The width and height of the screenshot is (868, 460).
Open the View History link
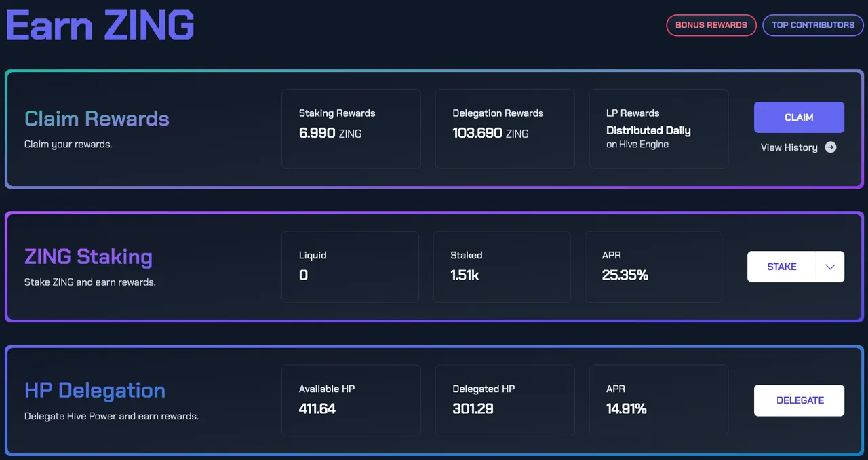pyautogui.click(x=789, y=147)
